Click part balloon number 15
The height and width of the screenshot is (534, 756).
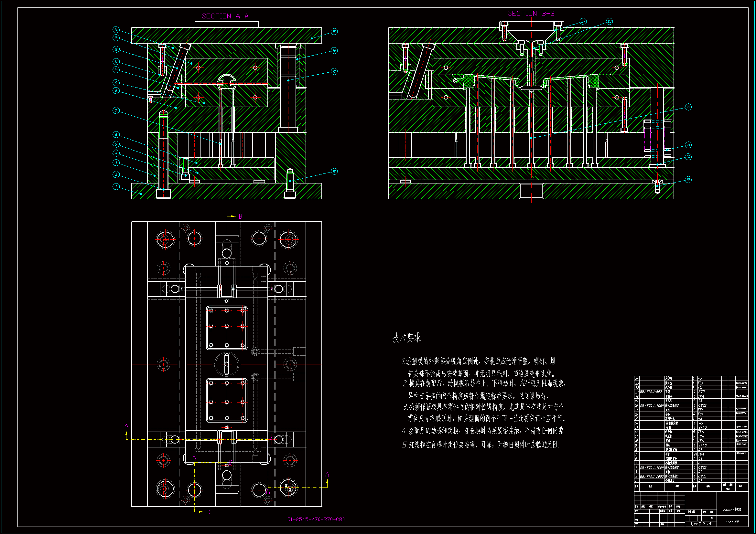click(x=334, y=32)
